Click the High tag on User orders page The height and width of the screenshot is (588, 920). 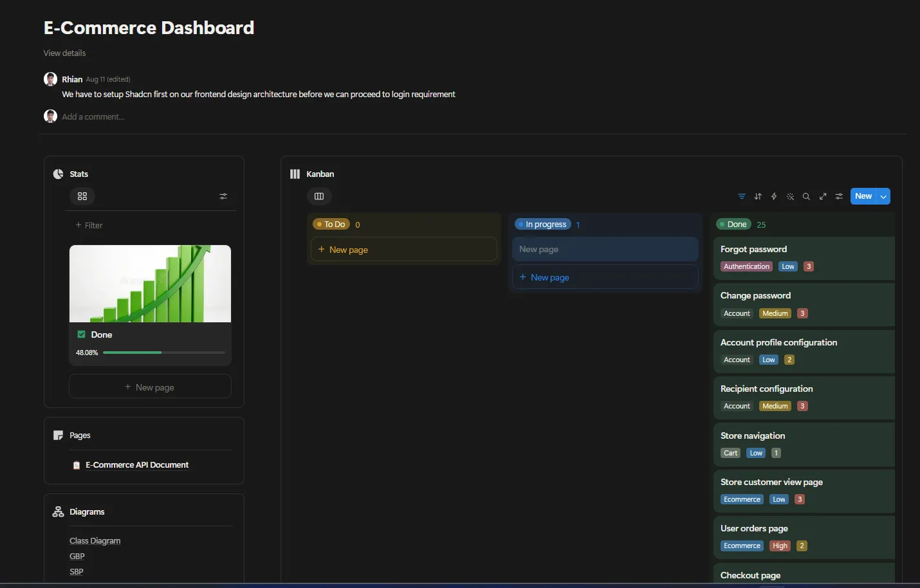780,546
